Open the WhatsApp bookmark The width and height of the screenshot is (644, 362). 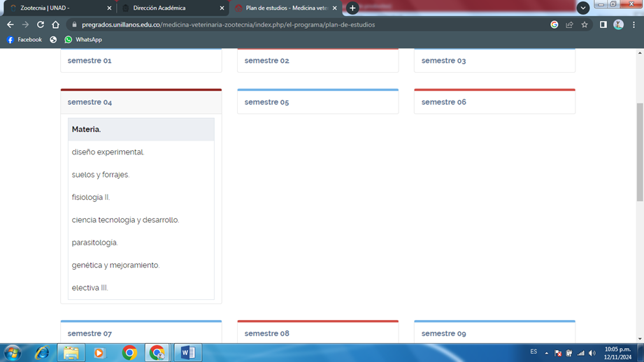(x=83, y=40)
